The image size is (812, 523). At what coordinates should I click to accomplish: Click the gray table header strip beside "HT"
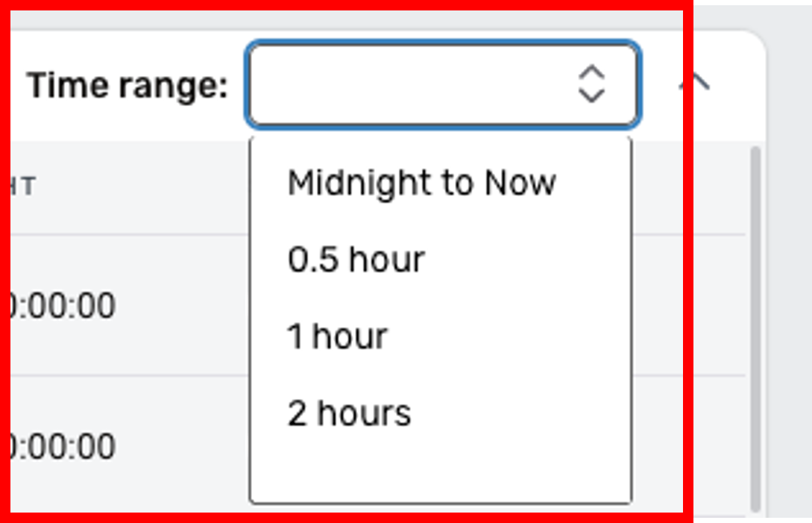click(x=134, y=187)
